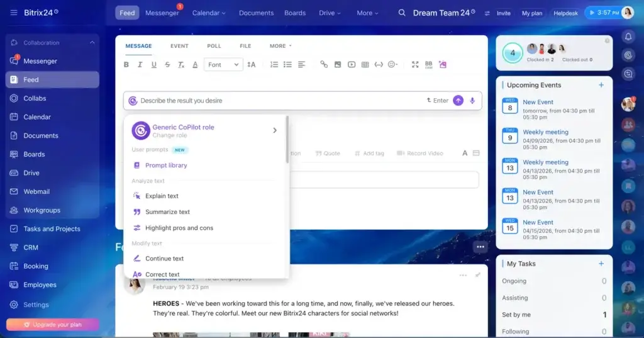
Task: Click Add tag in editor
Action: pos(369,154)
